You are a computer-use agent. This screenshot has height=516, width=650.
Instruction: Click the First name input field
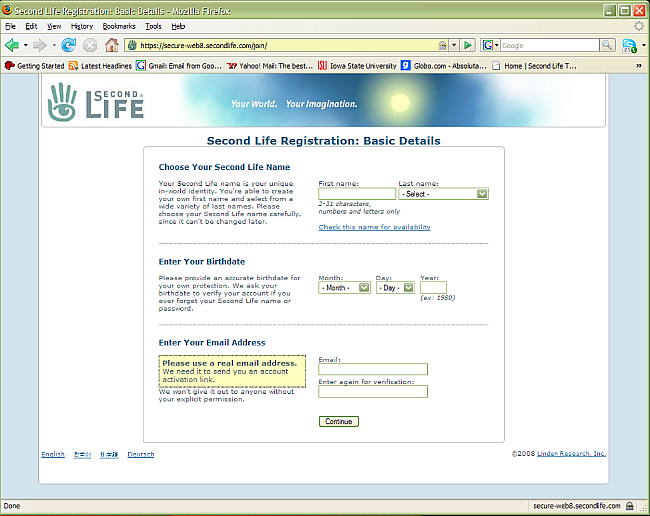(357, 194)
